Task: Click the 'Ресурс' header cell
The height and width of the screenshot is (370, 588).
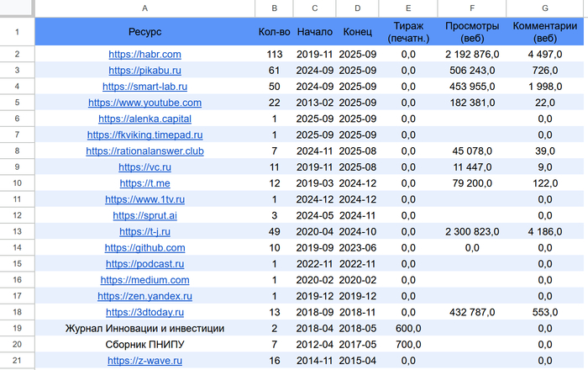Action: point(144,32)
